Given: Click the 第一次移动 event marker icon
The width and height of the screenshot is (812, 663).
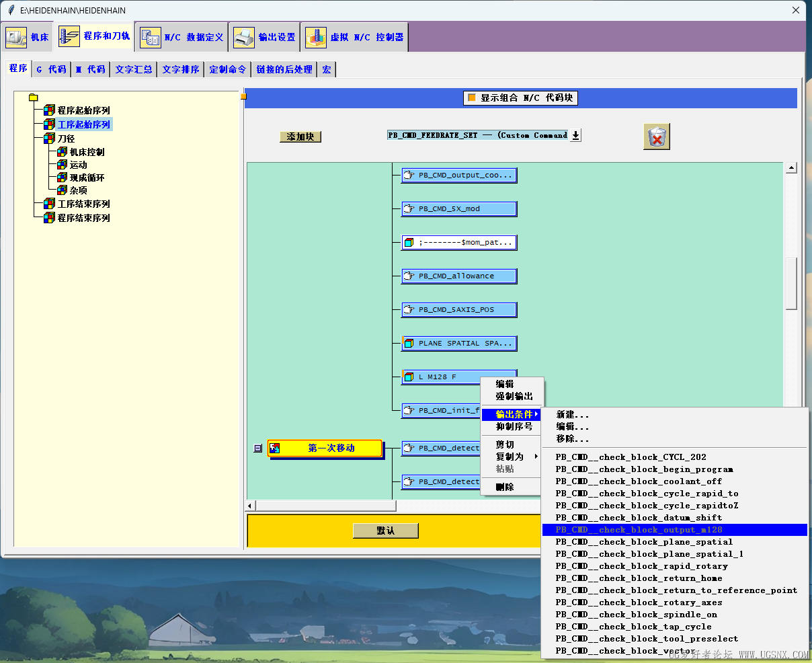Looking at the screenshot, I should pos(275,448).
